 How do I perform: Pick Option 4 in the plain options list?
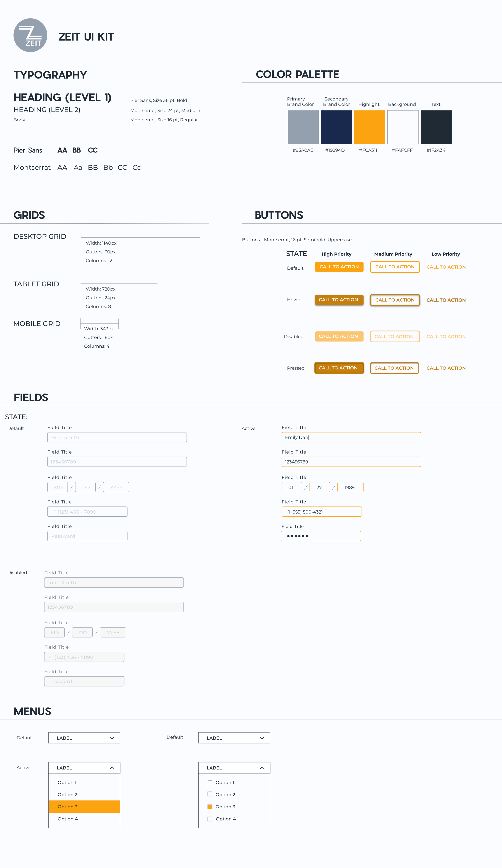[68, 819]
